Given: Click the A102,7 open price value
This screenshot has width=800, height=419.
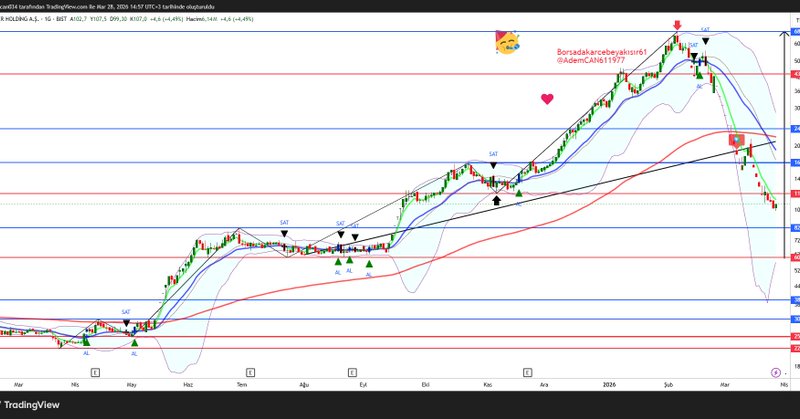Looking at the screenshot, I should (78, 19).
